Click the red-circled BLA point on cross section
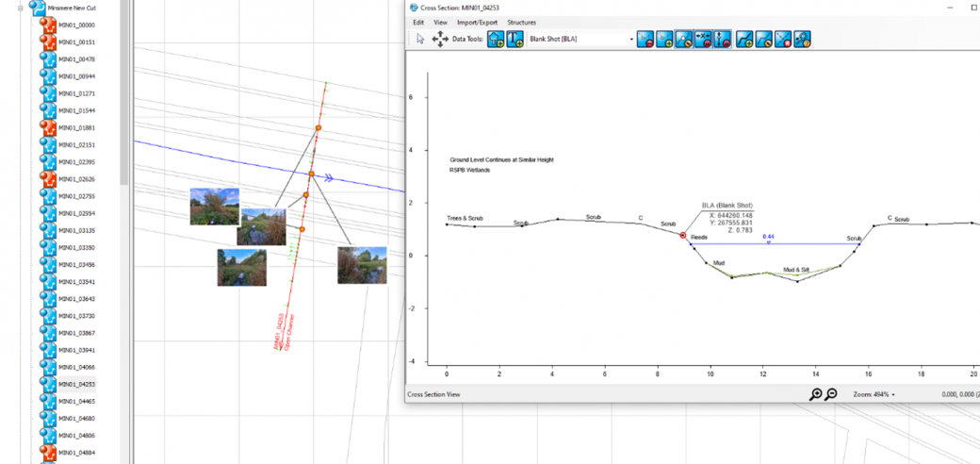The width and height of the screenshot is (980, 464). [x=682, y=235]
